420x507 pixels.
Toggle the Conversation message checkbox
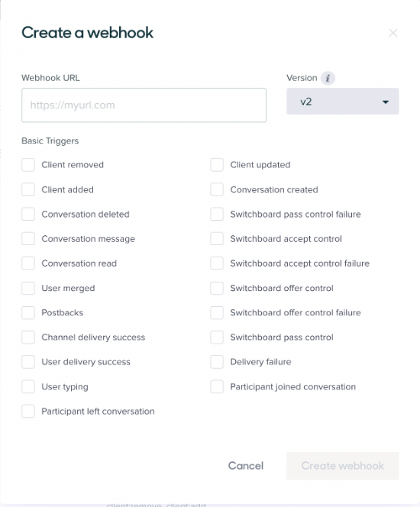(28, 239)
